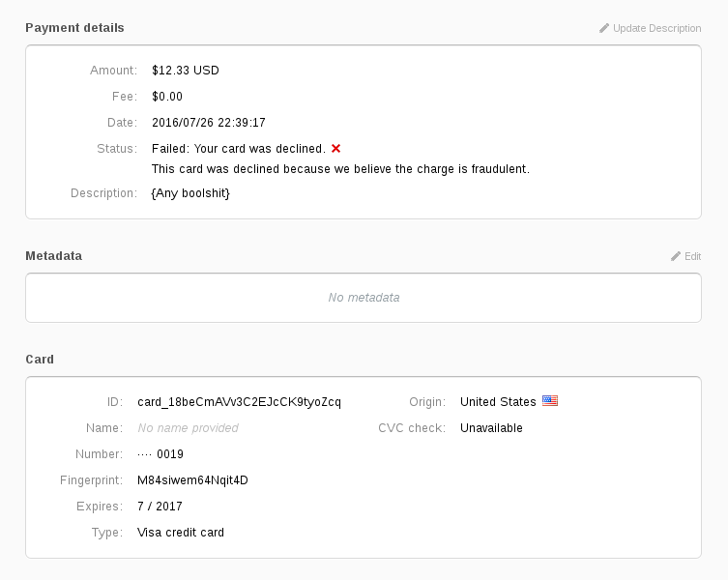728x580 pixels.
Task: Click the CVC check 'Unavailable' value
Action: pyautogui.click(x=491, y=428)
